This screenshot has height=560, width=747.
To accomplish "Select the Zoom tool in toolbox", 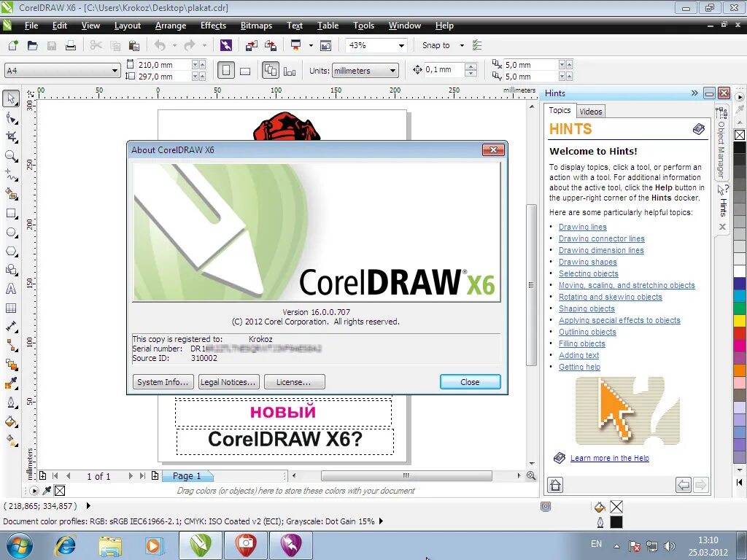I will pos(11,156).
